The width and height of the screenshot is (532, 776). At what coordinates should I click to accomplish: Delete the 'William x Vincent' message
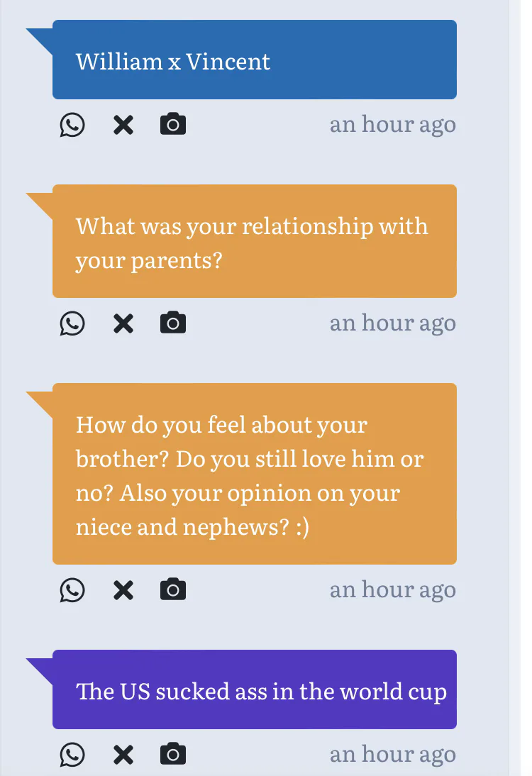(x=123, y=126)
